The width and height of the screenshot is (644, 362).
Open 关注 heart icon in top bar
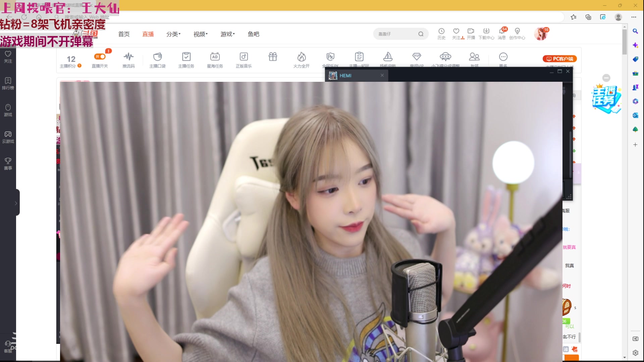click(x=456, y=34)
